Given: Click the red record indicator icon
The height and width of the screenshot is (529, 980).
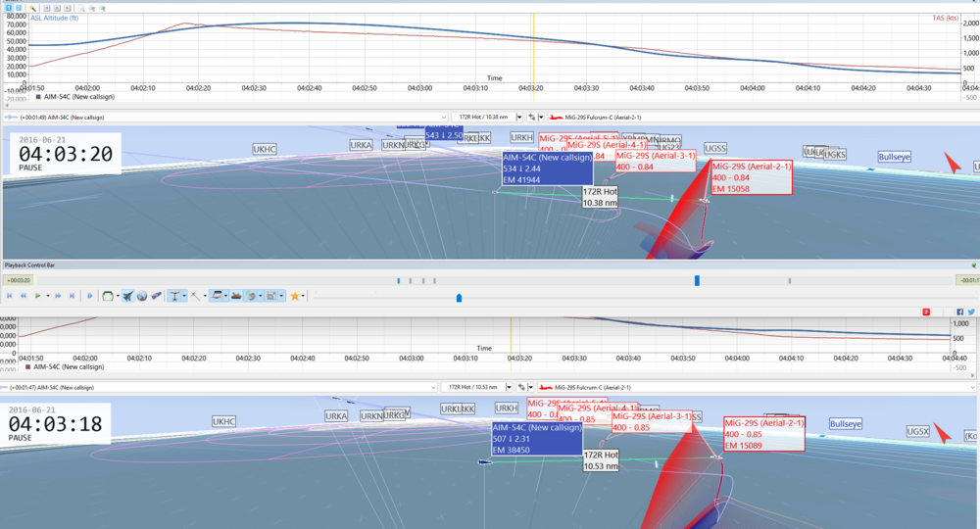Looking at the screenshot, I should (926, 312).
